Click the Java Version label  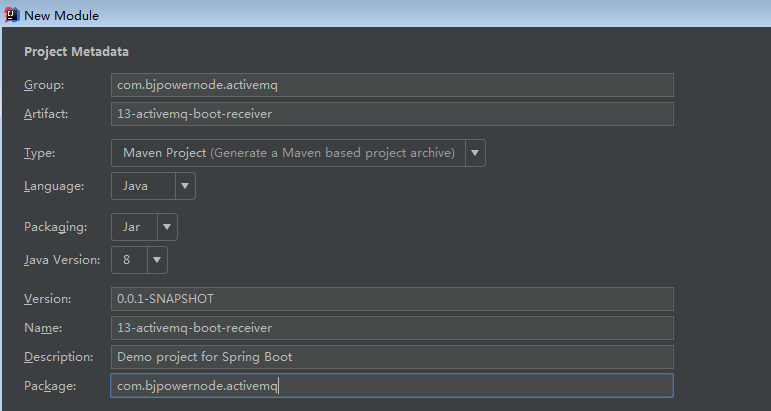click(x=62, y=260)
